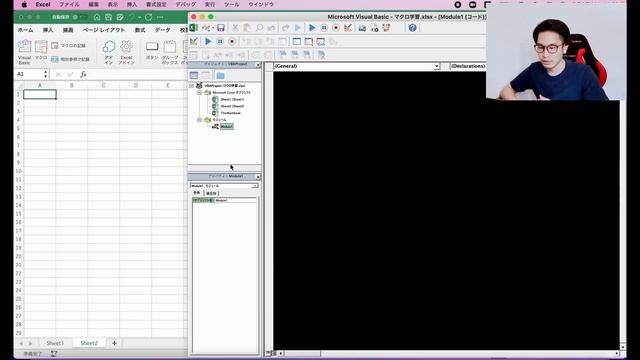Open the アドイン hexagon ribbon button
Viewport: 640px width, 360px height.
[109, 52]
